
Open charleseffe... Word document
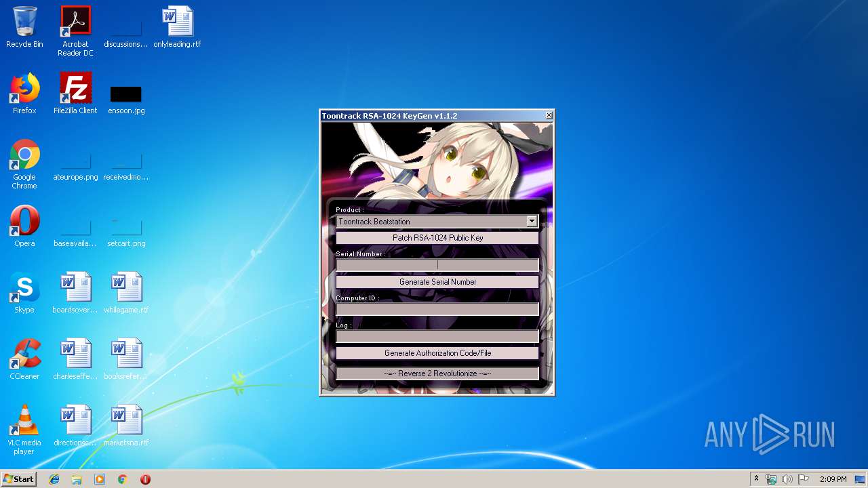click(75, 359)
